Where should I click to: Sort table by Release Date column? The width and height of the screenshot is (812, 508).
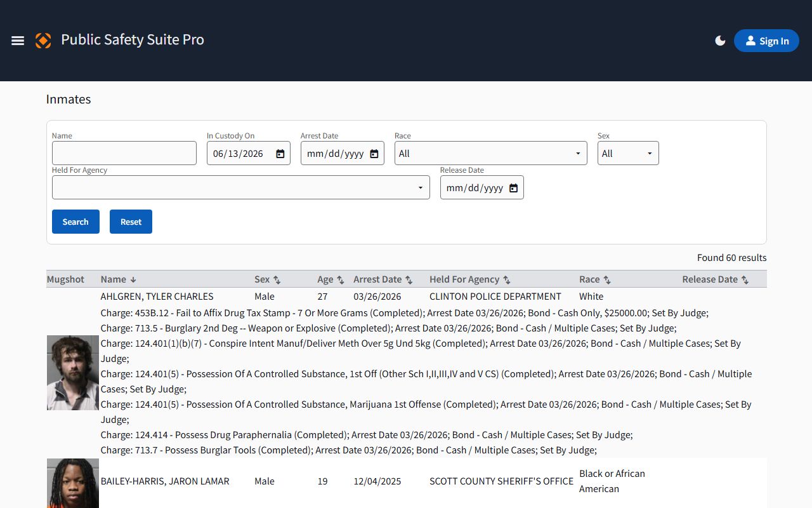click(716, 279)
